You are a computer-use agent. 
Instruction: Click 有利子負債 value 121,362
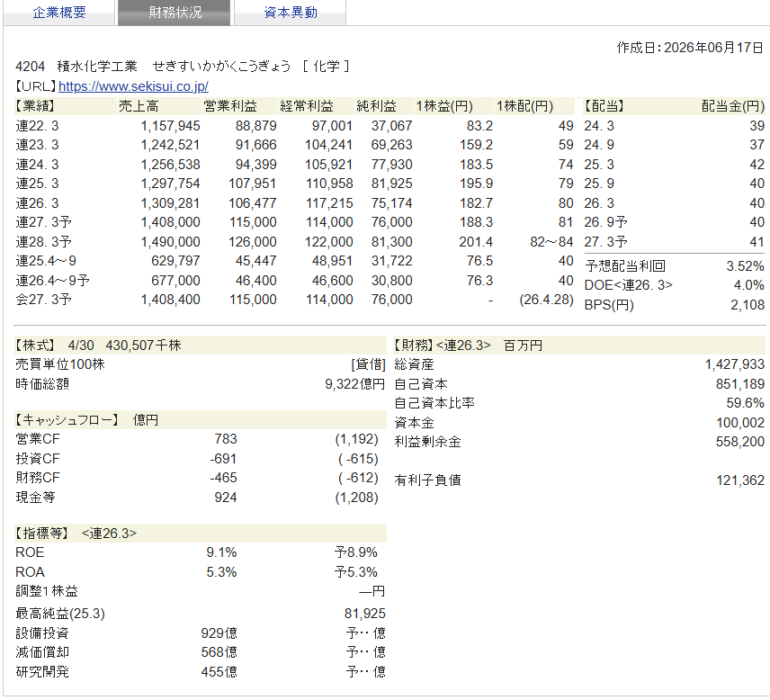point(740,480)
